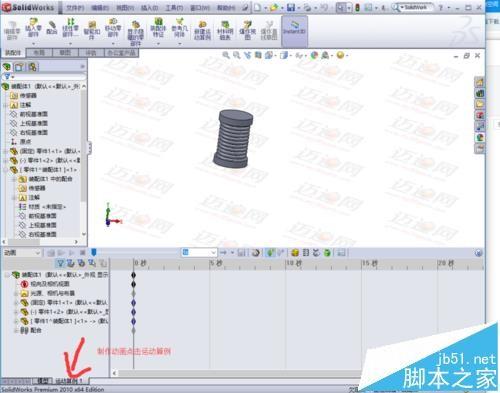Click Show Hidden Components tool

pyautogui.click(x=135, y=33)
